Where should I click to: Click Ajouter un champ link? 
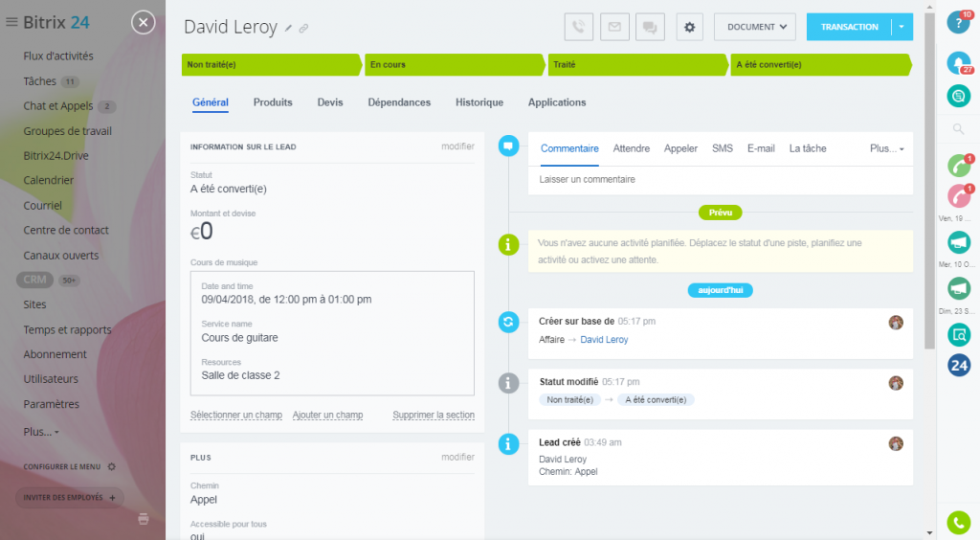327,415
